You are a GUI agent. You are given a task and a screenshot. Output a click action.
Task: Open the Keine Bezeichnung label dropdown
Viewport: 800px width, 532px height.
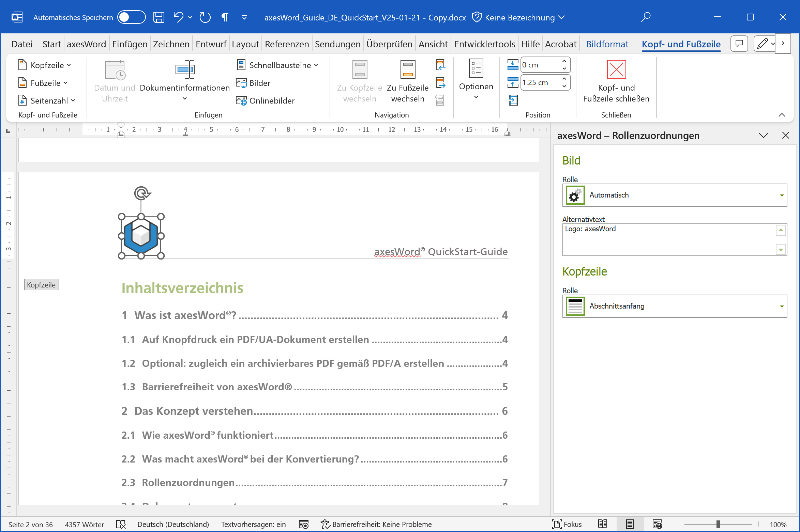coord(518,17)
